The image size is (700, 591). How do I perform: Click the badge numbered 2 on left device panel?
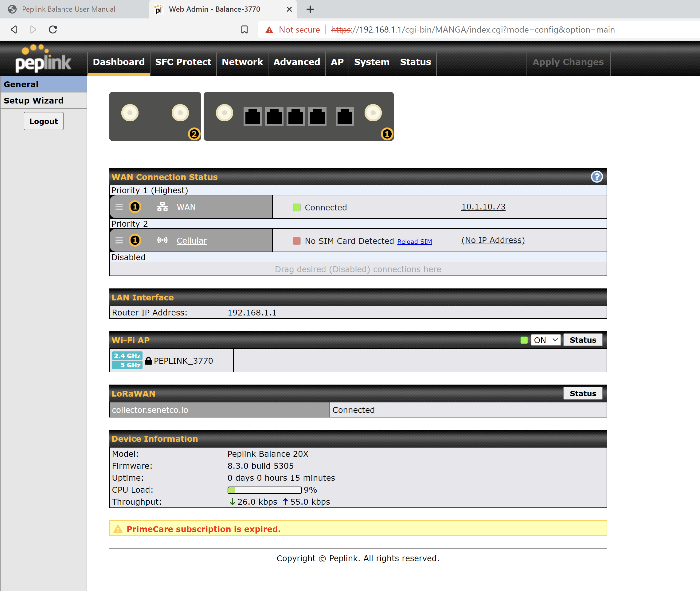pos(194,134)
